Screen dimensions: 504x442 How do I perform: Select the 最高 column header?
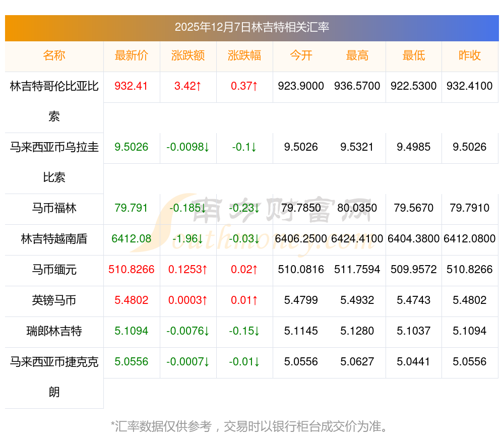coord(357,56)
